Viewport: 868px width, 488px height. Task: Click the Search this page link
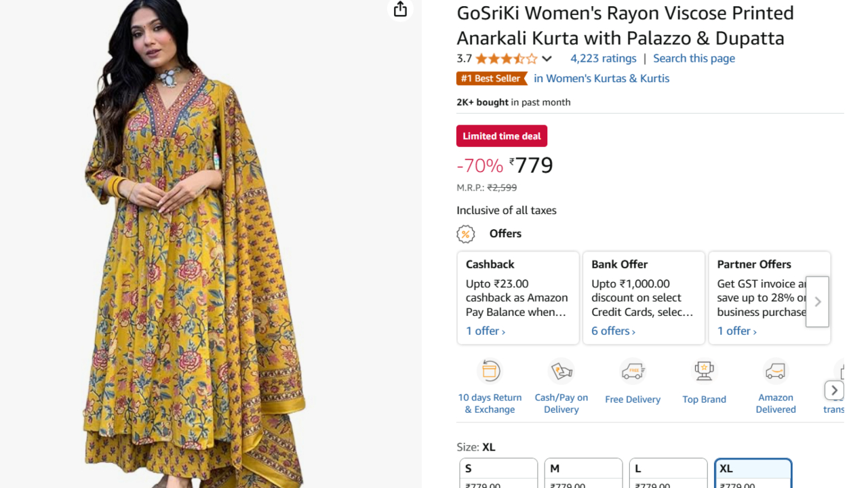(x=694, y=58)
